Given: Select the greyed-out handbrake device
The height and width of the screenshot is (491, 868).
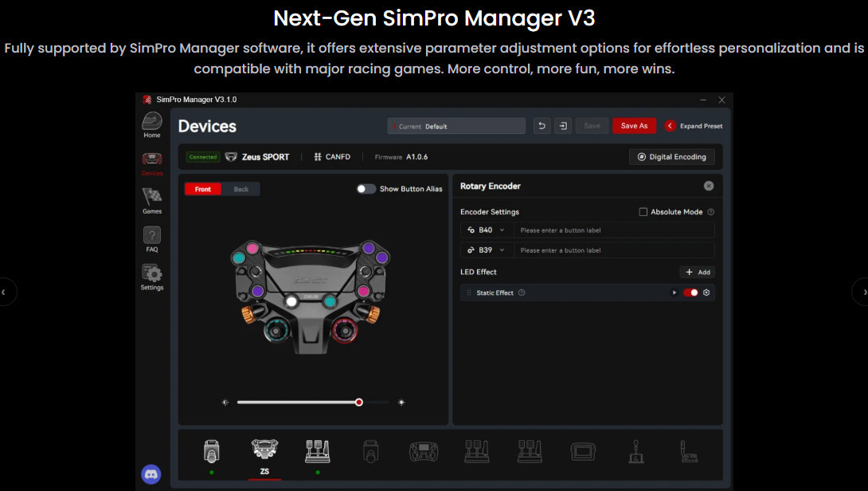Looking at the screenshot, I should pyautogui.click(x=689, y=452).
